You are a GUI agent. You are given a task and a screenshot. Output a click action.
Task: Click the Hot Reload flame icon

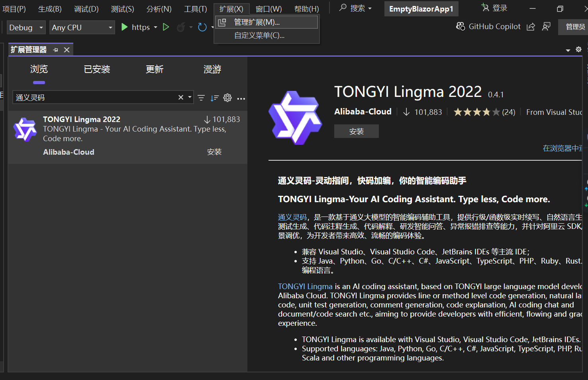click(181, 27)
